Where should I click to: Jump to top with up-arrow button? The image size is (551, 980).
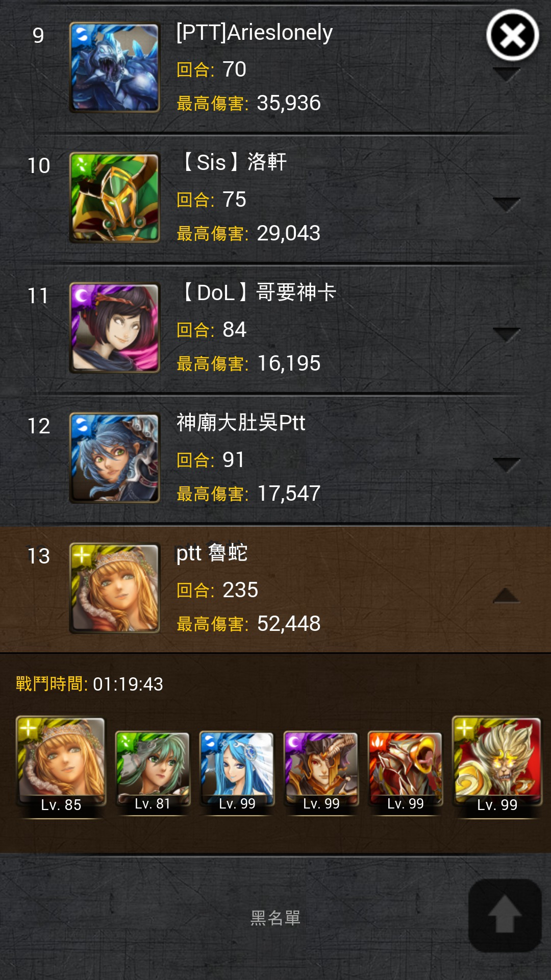[505, 916]
